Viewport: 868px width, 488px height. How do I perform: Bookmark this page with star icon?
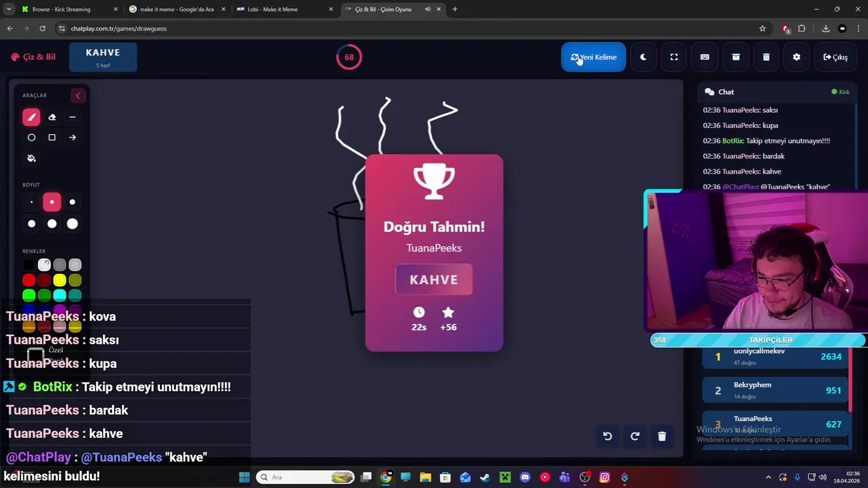(762, 28)
